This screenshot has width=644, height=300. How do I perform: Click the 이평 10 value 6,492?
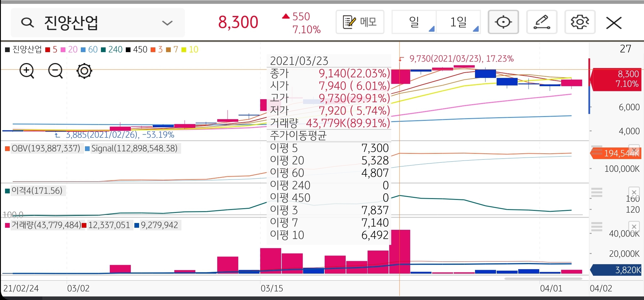tap(375, 235)
